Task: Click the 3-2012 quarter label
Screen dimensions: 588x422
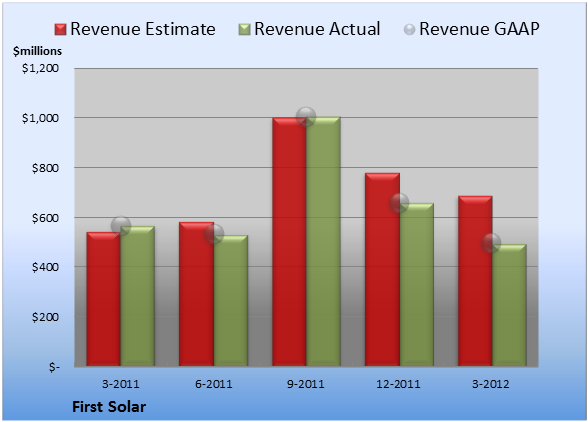Action: (x=491, y=384)
